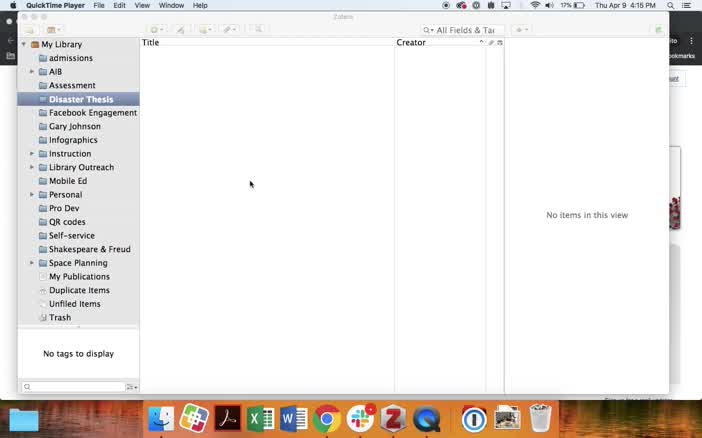Screen dimensions: 702x438
Task: Click the attachment paperclip column header
Action: [491, 43]
